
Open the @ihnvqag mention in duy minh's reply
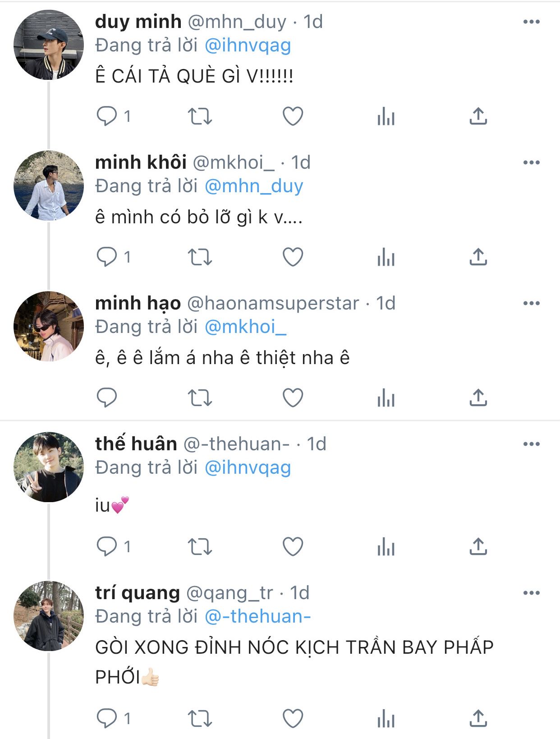coord(248,45)
